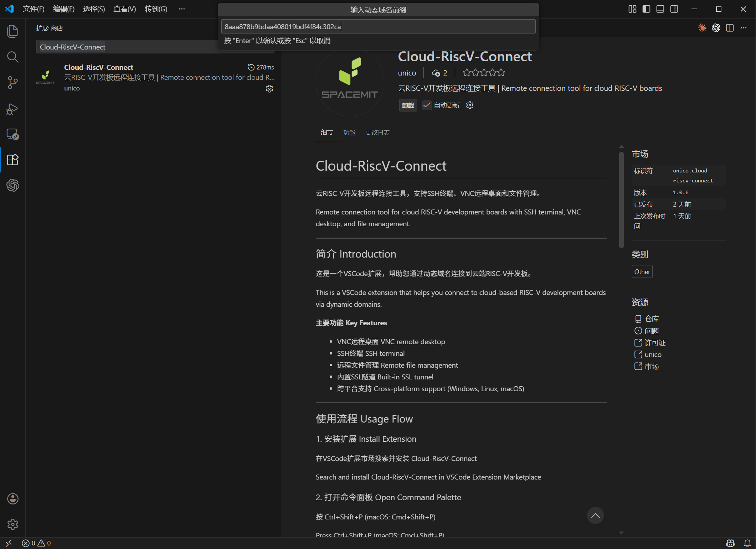Open the Accounts menu icon
The width and height of the screenshot is (756, 549).
click(x=12, y=498)
